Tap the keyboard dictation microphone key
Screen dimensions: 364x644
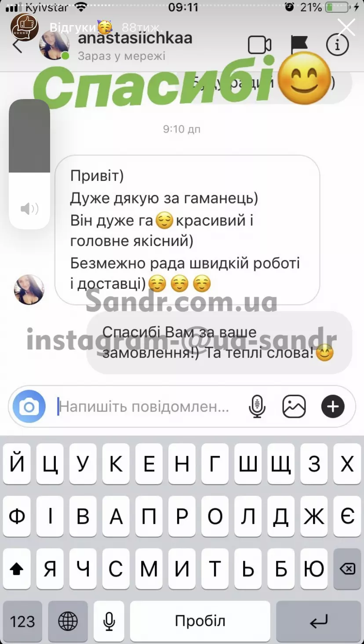click(x=109, y=622)
